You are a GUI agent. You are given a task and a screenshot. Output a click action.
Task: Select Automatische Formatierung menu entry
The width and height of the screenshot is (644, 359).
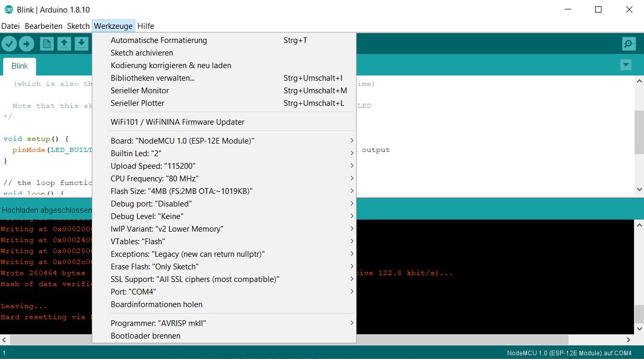(159, 40)
